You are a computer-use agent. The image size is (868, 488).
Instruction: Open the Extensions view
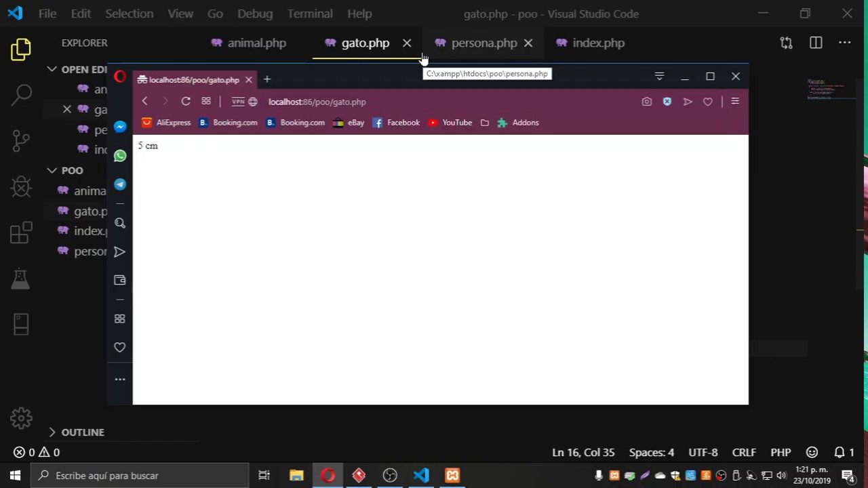click(21, 232)
